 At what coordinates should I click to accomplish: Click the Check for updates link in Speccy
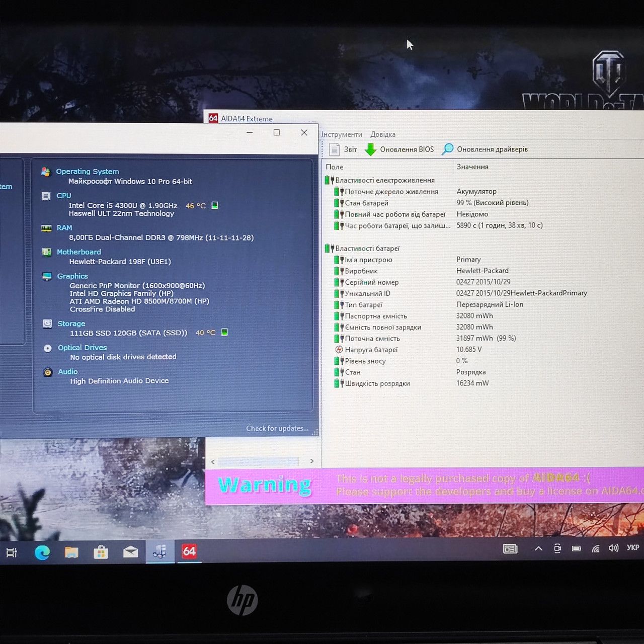click(277, 428)
